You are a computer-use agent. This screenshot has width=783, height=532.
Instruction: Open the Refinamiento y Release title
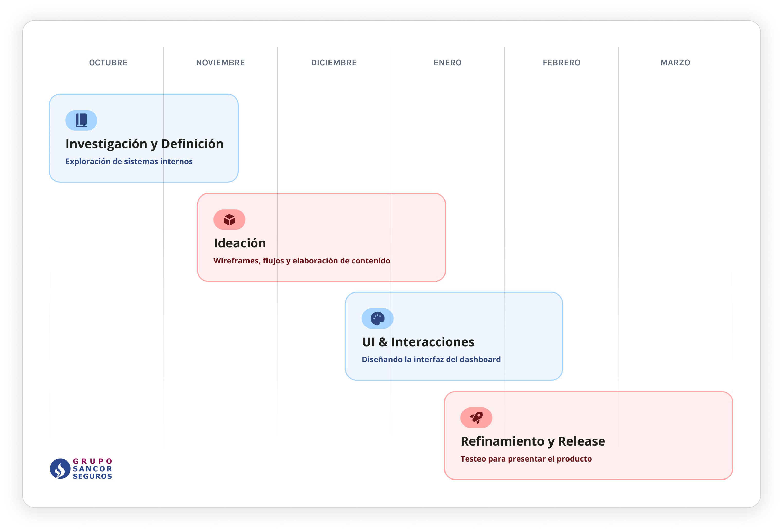click(x=533, y=441)
